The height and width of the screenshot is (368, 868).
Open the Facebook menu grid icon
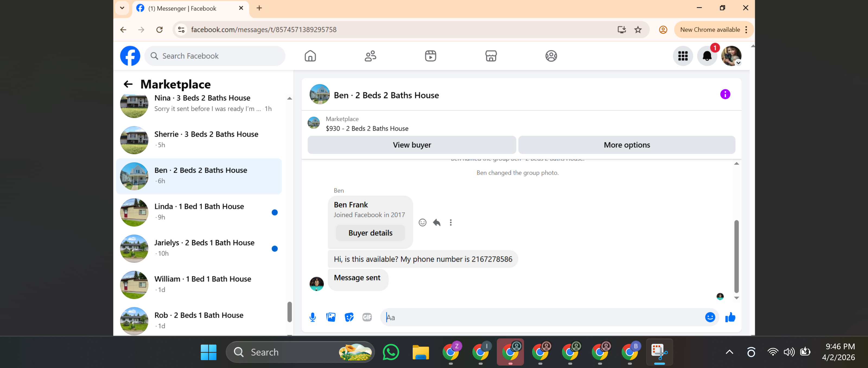coord(683,56)
